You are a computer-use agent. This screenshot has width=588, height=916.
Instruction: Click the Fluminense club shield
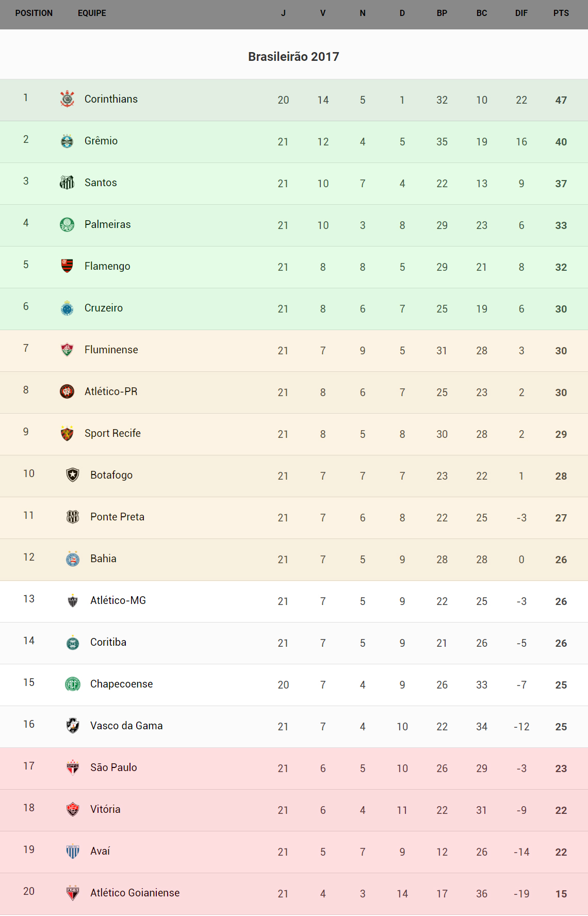67,350
